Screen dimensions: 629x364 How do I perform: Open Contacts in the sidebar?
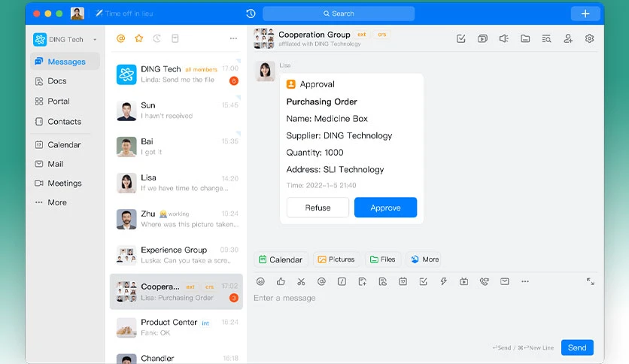(x=58, y=122)
